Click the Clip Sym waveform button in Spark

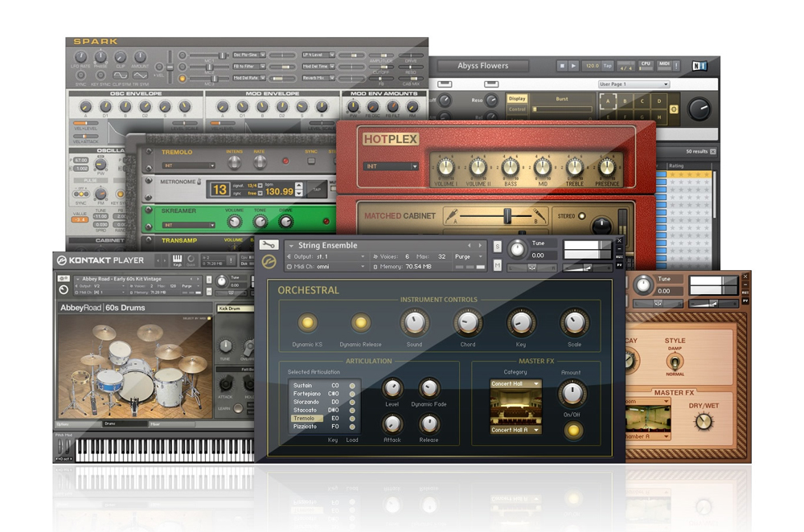coord(121,76)
